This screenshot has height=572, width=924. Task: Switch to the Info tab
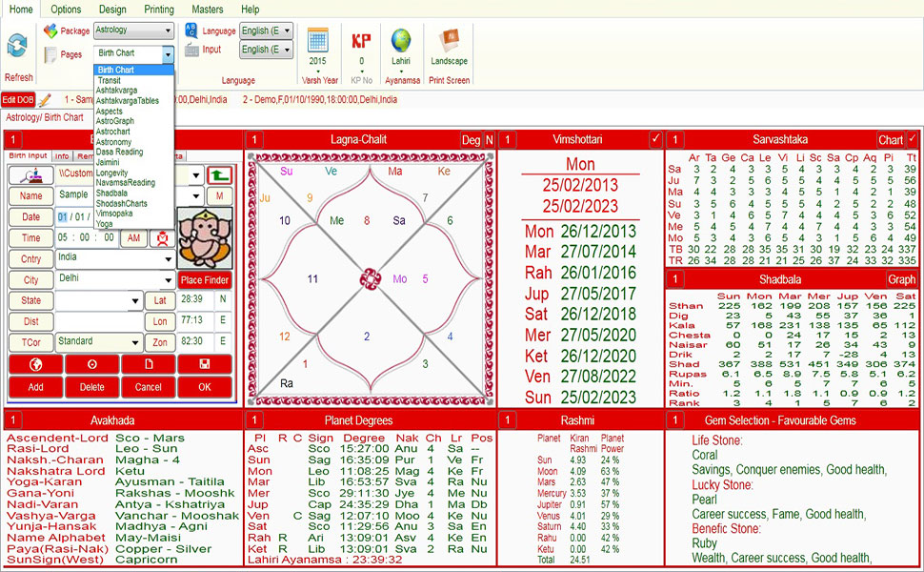click(x=62, y=156)
